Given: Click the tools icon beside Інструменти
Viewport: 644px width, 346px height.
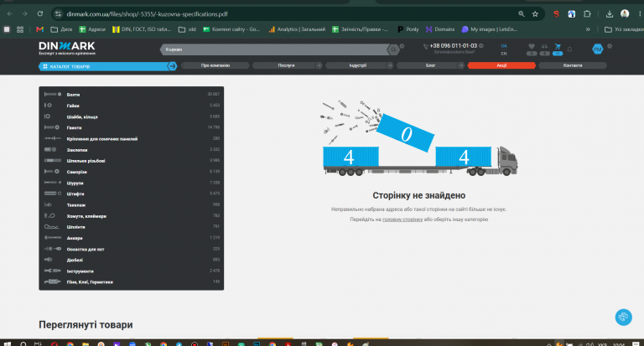Looking at the screenshot, I should [x=53, y=271].
